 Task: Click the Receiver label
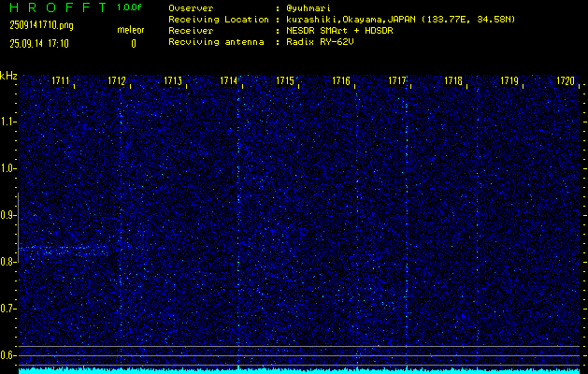point(191,30)
